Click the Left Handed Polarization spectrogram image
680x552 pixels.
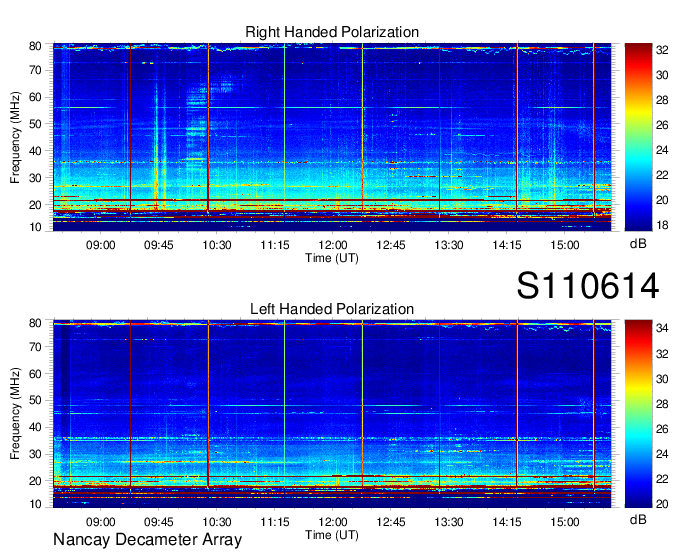click(x=332, y=414)
